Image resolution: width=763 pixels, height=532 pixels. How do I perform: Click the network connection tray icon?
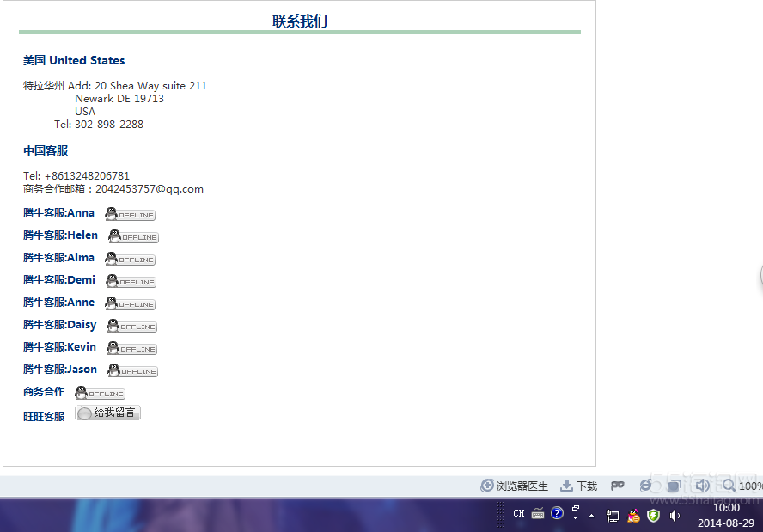(x=613, y=516)
